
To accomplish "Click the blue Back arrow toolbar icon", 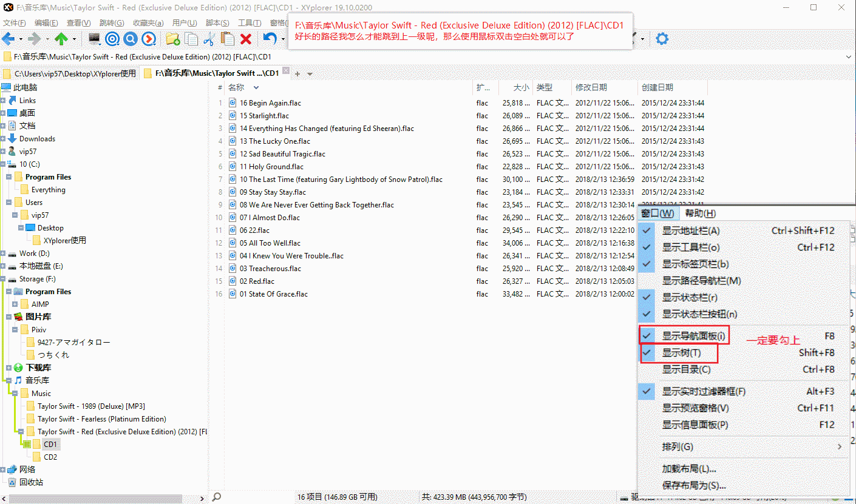I will click(x=8, y=39).
